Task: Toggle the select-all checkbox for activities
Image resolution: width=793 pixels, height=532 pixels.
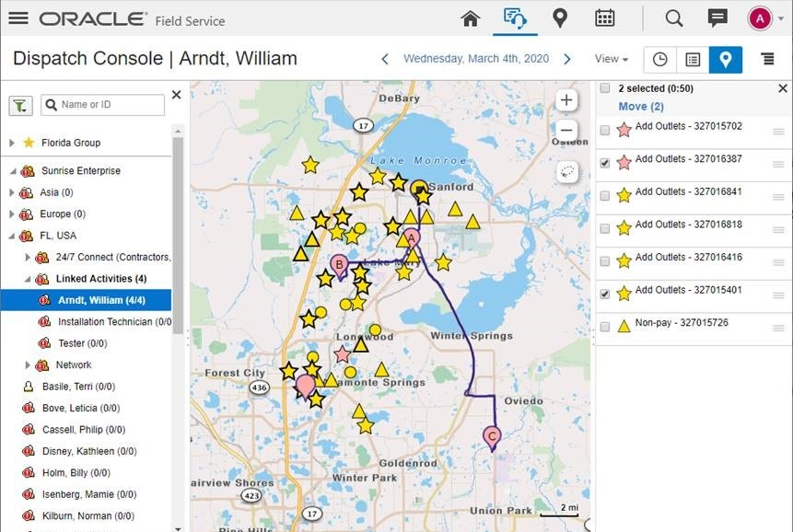Action: point(605,88)
